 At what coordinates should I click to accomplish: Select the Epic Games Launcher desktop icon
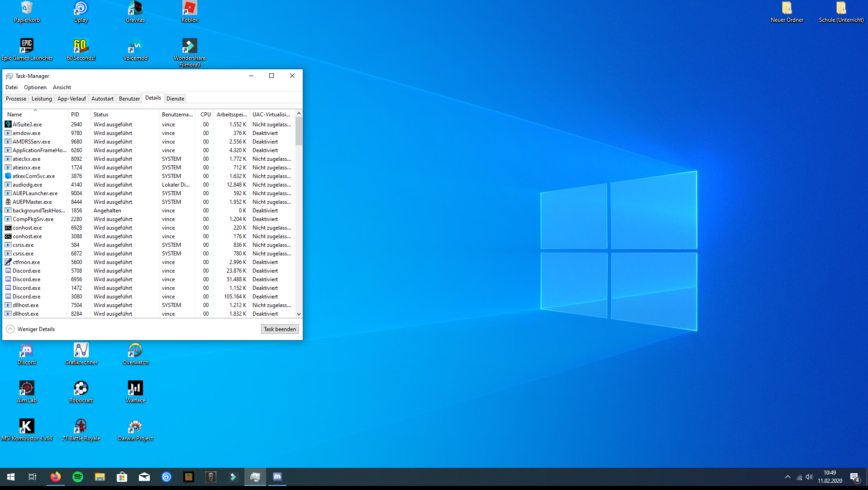point(27,49)
